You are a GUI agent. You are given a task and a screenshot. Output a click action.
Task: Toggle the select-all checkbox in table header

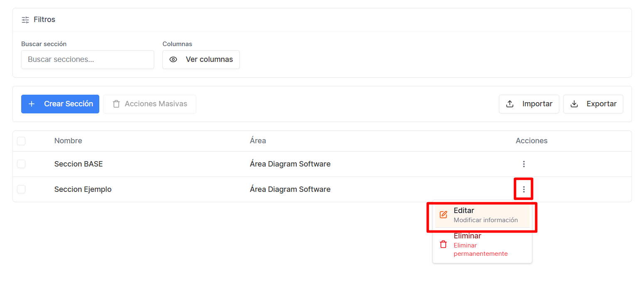coord(21,141)
